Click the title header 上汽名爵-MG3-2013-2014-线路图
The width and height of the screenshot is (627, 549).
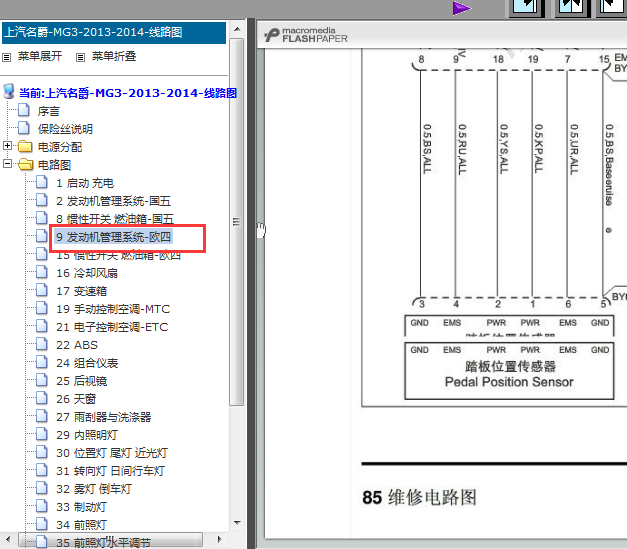pyautogui.click(x=114, y=32)
